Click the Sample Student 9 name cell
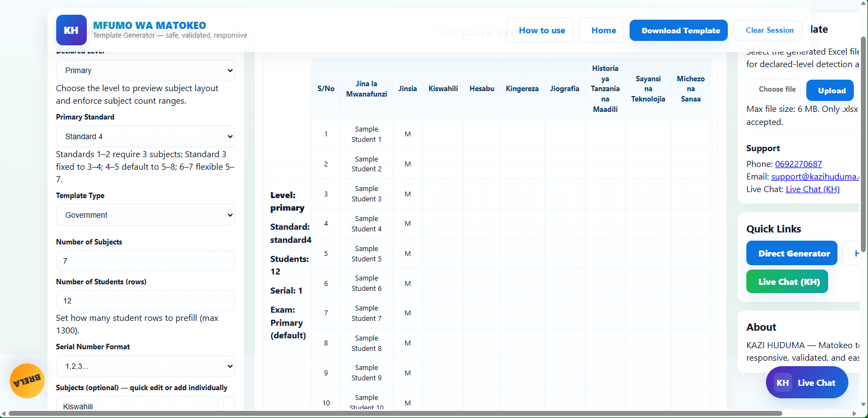The width and height of the screenshot is (868, 418). point(367,373)
